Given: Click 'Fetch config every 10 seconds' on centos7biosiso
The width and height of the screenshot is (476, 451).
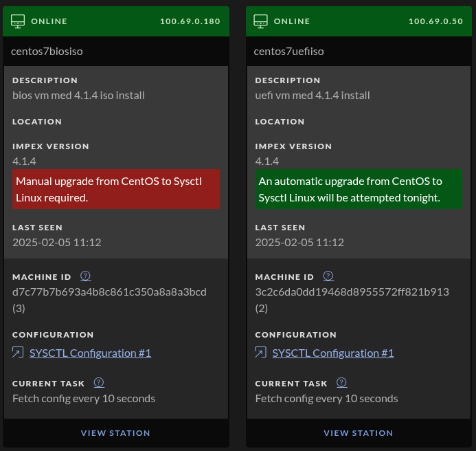Looking at the screenshot, I should tap(84, 399).
